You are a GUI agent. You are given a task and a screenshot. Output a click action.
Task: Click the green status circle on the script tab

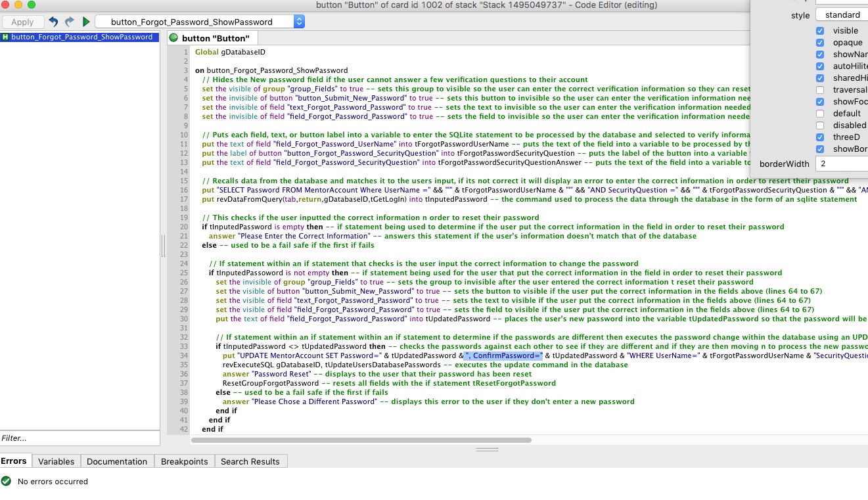[x=174, y=38]
